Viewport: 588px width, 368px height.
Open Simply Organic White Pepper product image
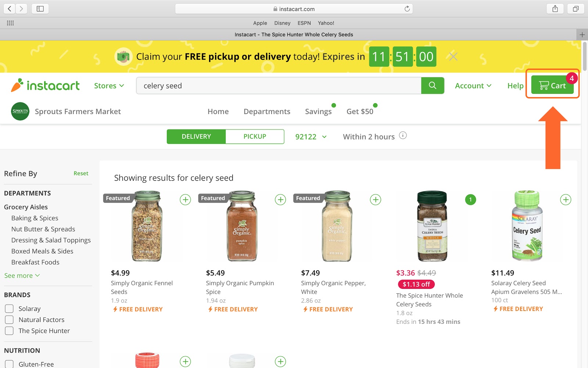click(337, 226)
